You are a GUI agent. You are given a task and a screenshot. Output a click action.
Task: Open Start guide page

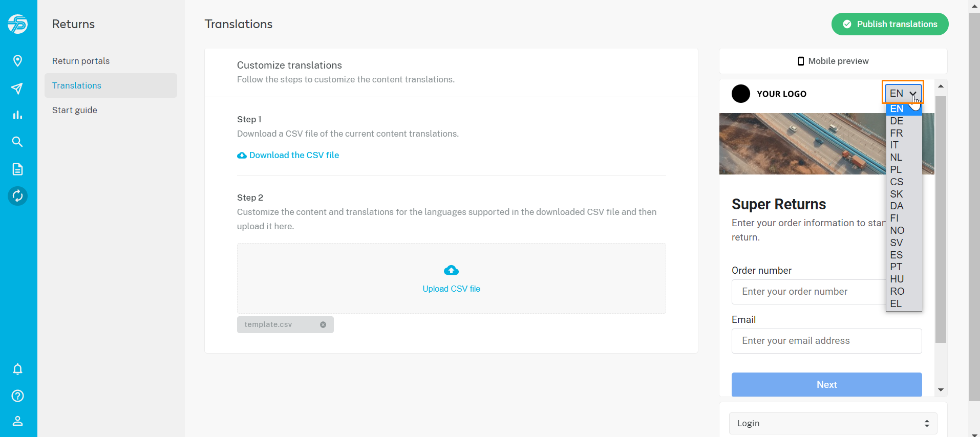(x=75, y=110)
